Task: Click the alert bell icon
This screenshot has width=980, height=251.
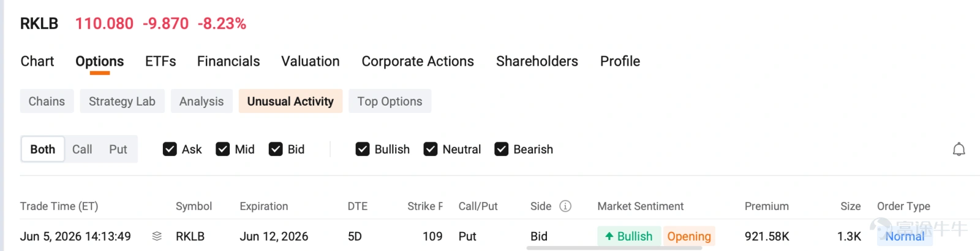Action: [959, 149]
